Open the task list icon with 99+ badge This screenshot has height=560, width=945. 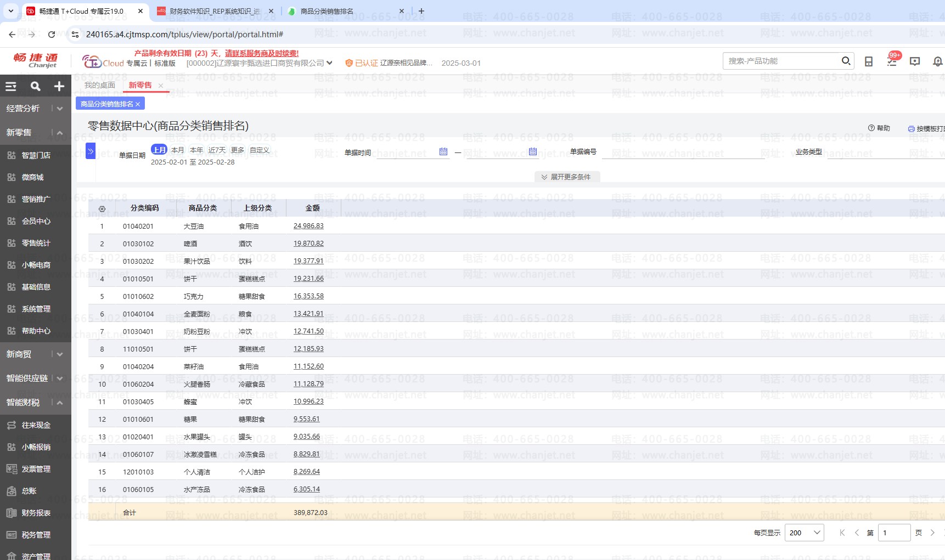(x=892, y=61)
